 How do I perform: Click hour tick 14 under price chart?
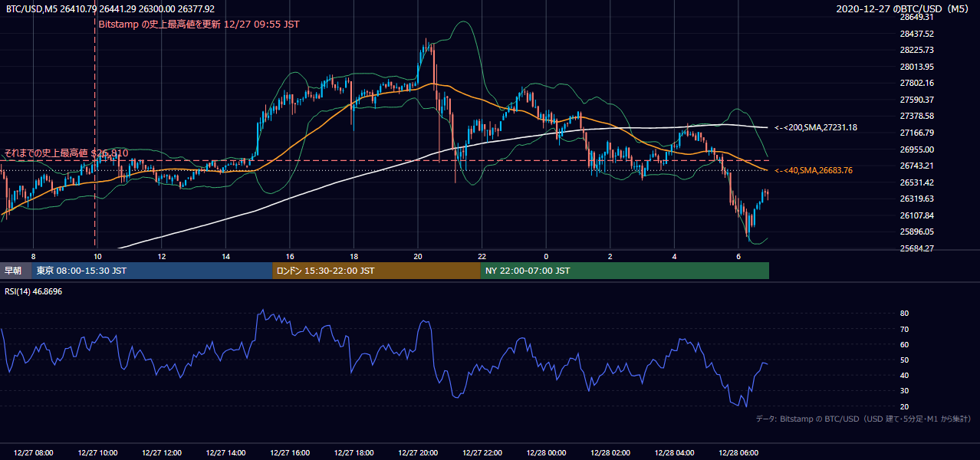point(225,256)
